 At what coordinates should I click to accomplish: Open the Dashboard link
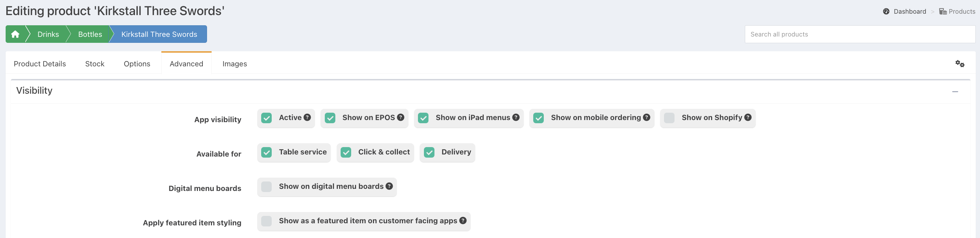click(x=910, y=11)
